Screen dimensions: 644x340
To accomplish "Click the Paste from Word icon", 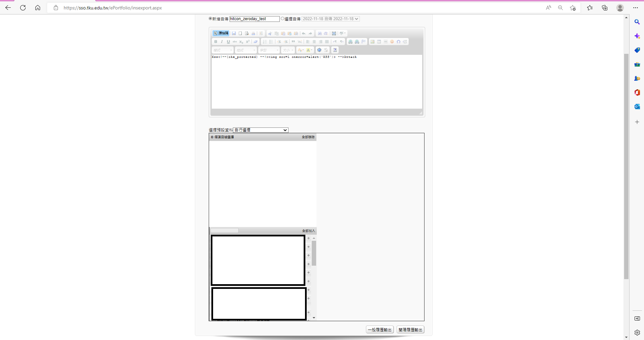I will pyautogui.click(x=296, y=33).
